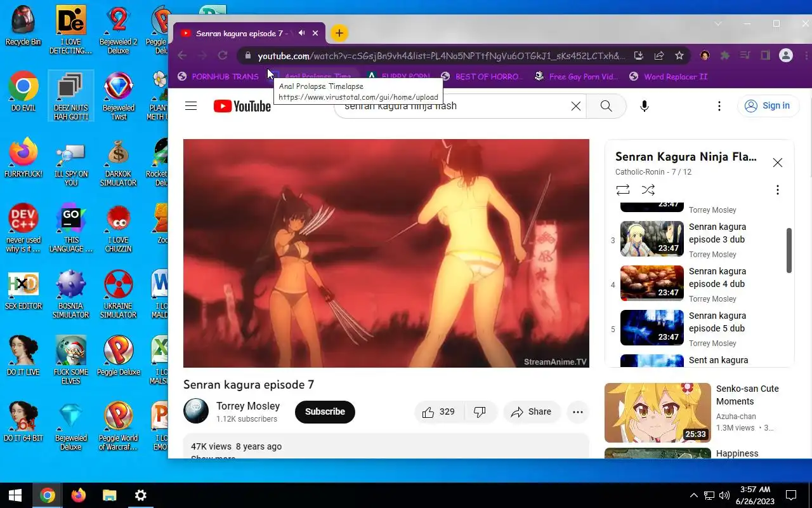Subscribe to Torrey Mosley channel
The image size is (812, 508).
(x=325, y=411)
